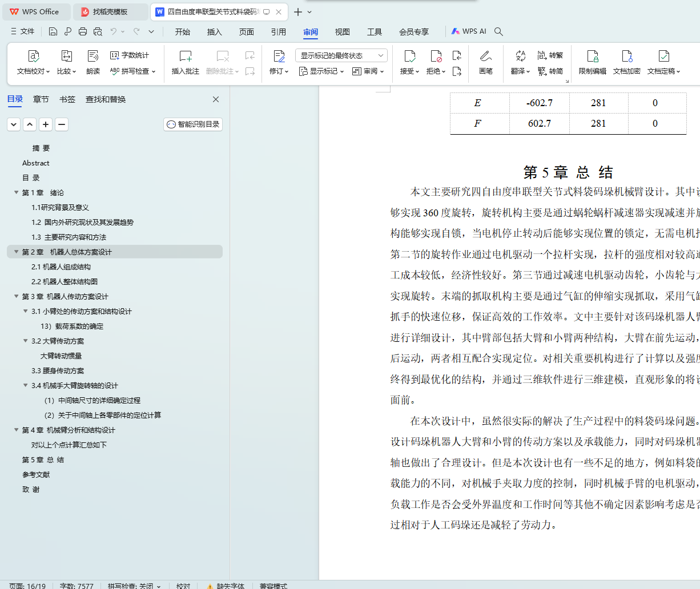Convert text with 转繁
Viewport: 700px width, 589px height.
click(550, 55)
